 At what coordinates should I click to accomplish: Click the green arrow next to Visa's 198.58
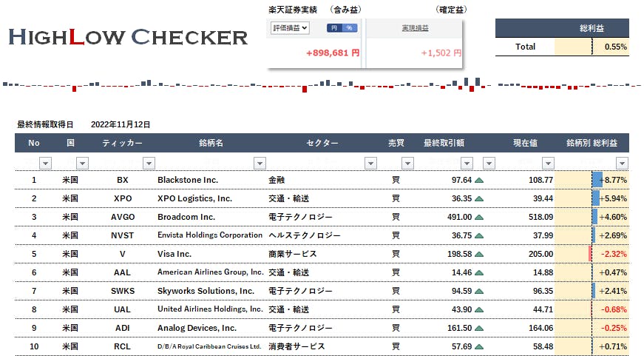click(479, 254)
